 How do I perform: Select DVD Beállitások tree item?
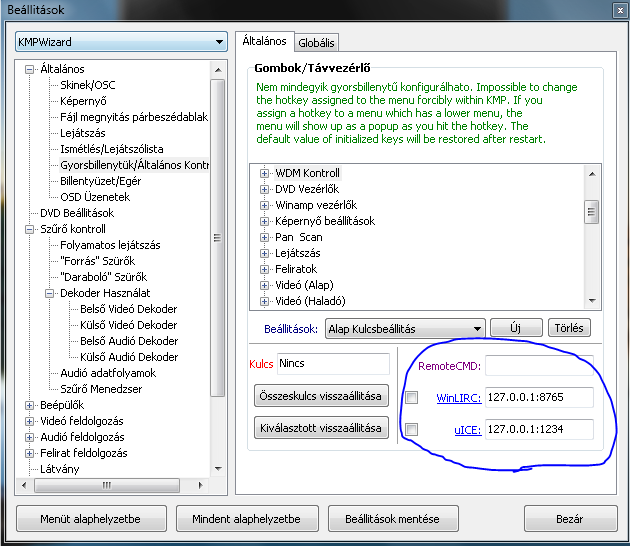(x=77, y=213)
